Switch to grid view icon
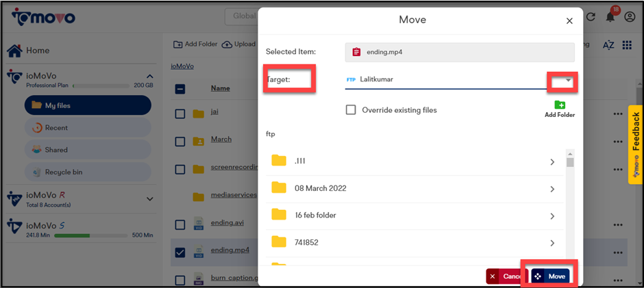644x288 pixels. [627, 45]
